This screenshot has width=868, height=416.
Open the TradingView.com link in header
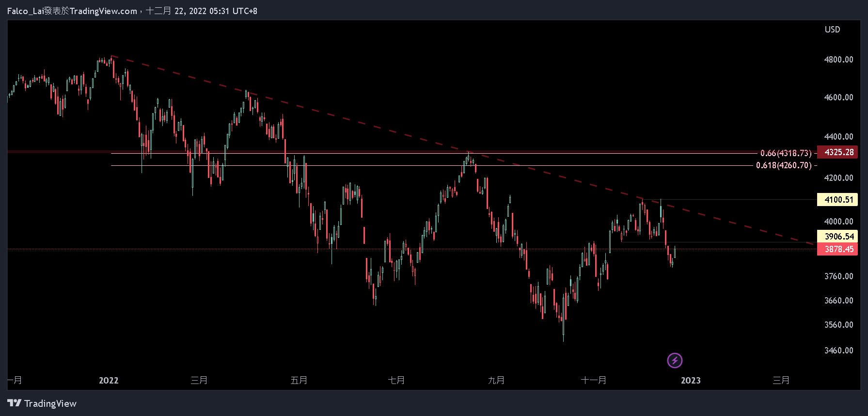click(x=103, y=11)
